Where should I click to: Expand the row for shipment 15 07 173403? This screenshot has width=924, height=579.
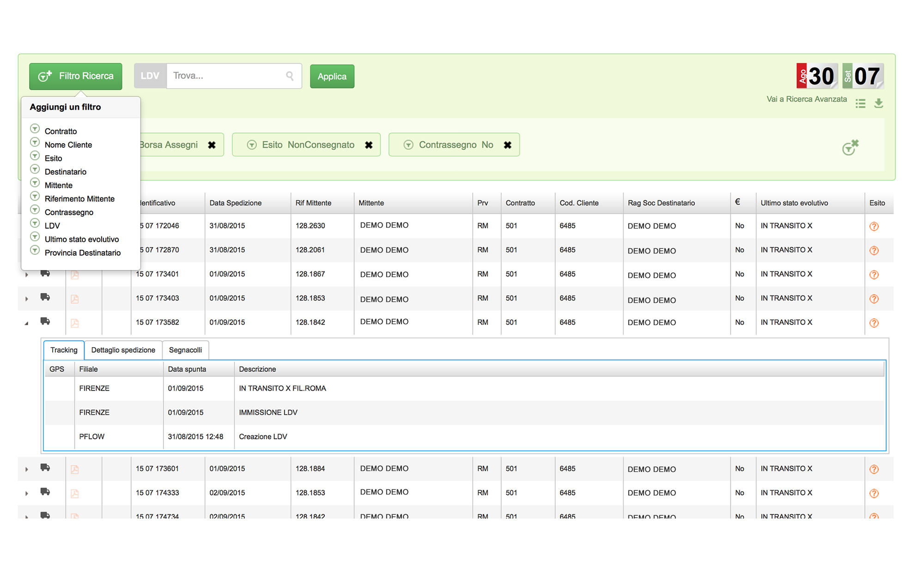point(26,299)
